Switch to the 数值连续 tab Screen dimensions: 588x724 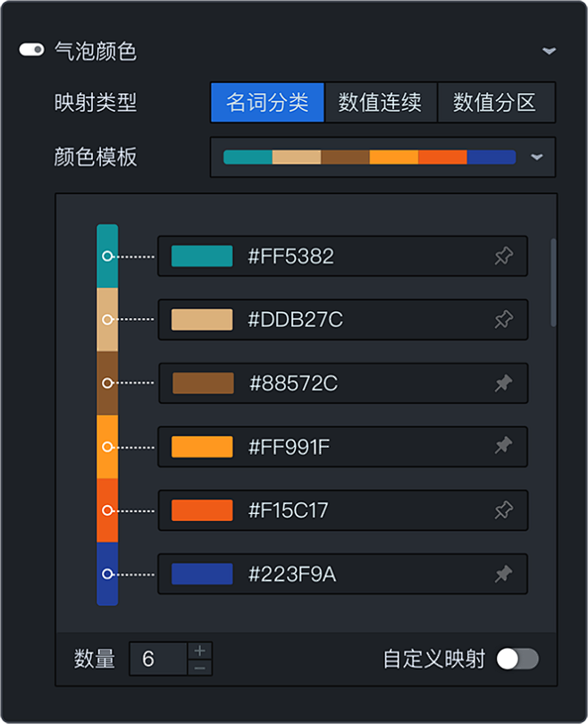pyautogui.click(x=381, y=102)
